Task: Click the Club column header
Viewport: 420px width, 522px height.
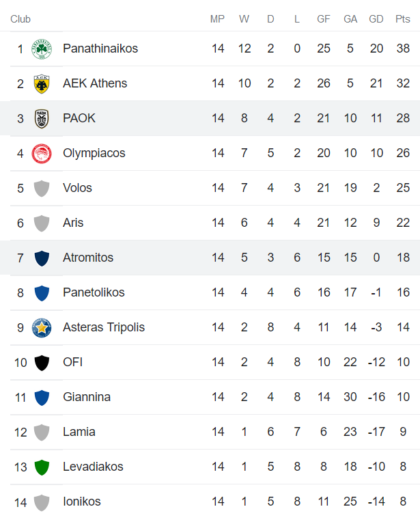Action: click(20, 19)
